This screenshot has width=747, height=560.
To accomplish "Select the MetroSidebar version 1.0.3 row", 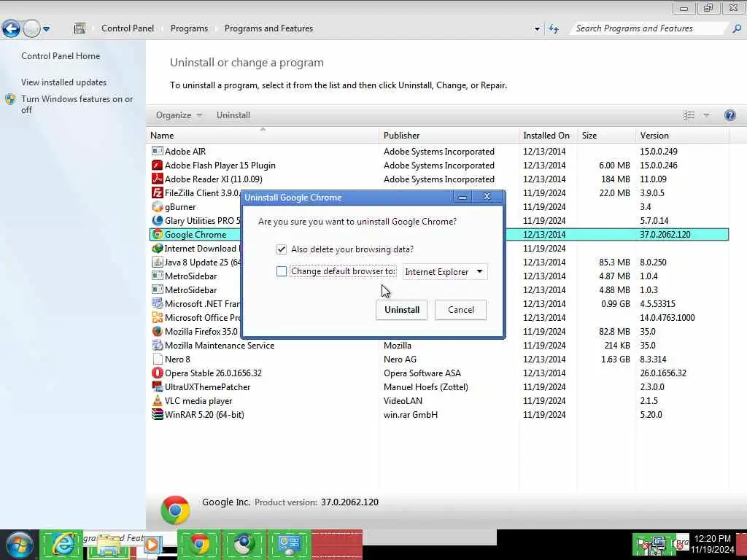I will coord(438,289).
